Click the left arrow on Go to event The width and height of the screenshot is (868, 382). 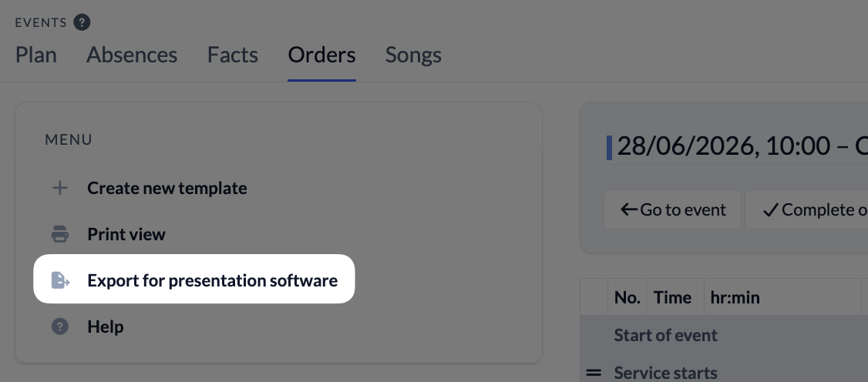tap(629, 209)
